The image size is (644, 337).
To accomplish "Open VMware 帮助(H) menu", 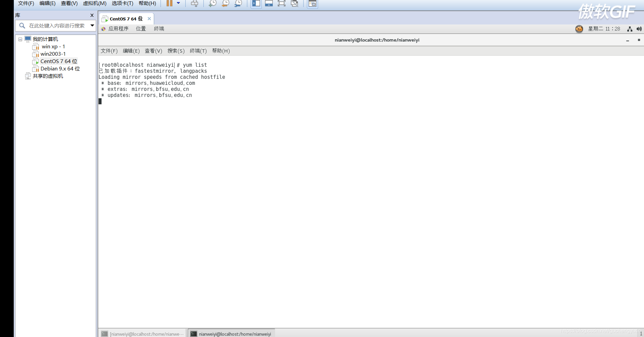I will click(x=147, y=3).
